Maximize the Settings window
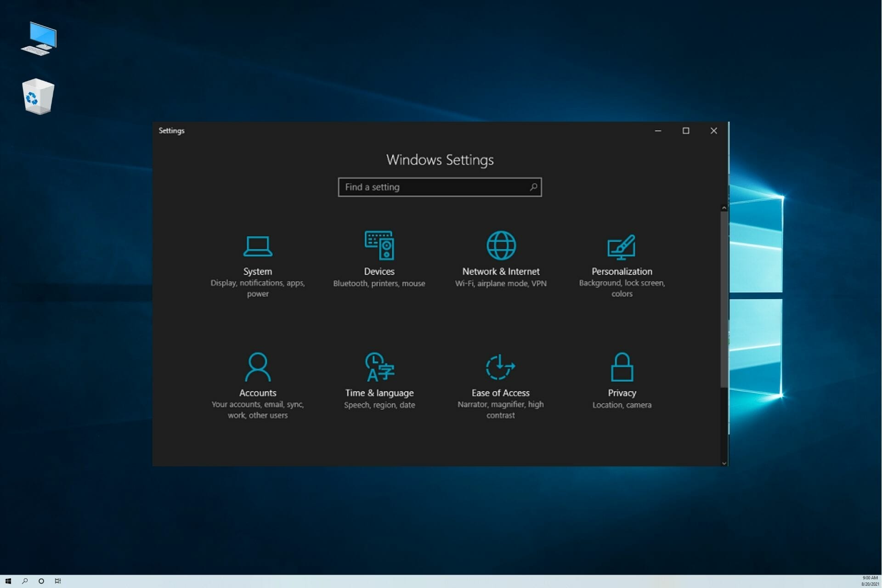 686,131
